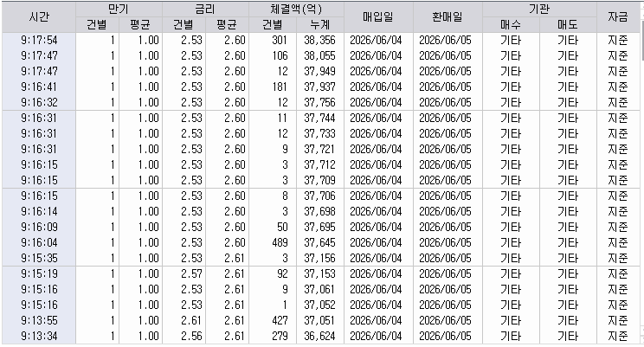
Task: Select the 9:17:54 time cell
Action: coord(39,41)
